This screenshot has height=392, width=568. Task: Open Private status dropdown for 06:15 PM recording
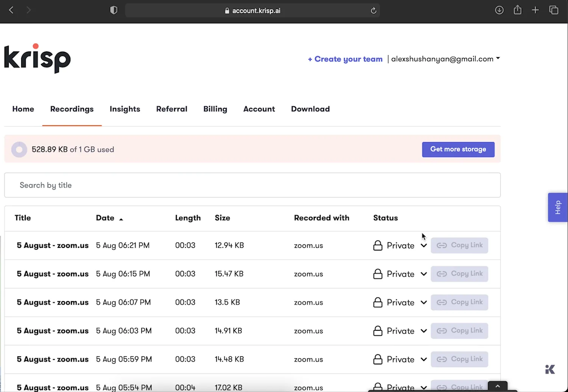click(x=400, y=274)
